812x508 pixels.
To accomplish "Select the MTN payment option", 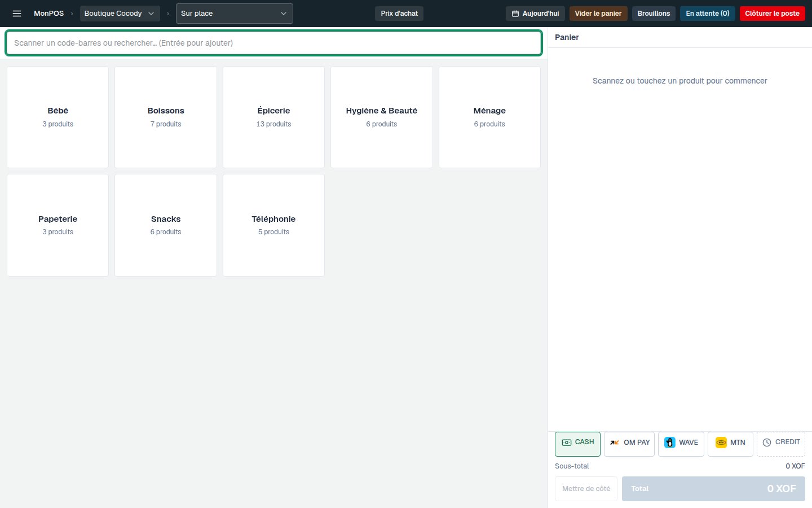I will click(730, 444).
